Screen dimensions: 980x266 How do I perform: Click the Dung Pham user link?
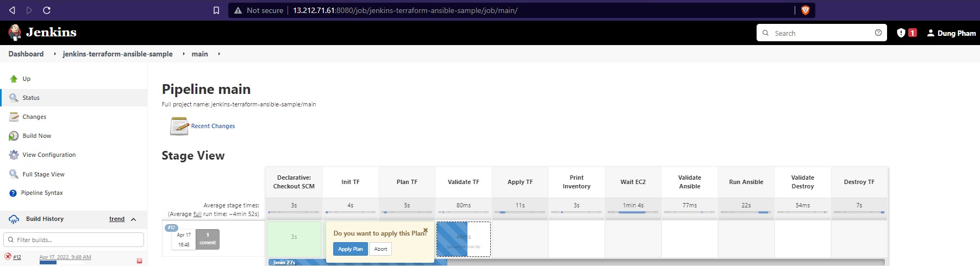point(957,33)
